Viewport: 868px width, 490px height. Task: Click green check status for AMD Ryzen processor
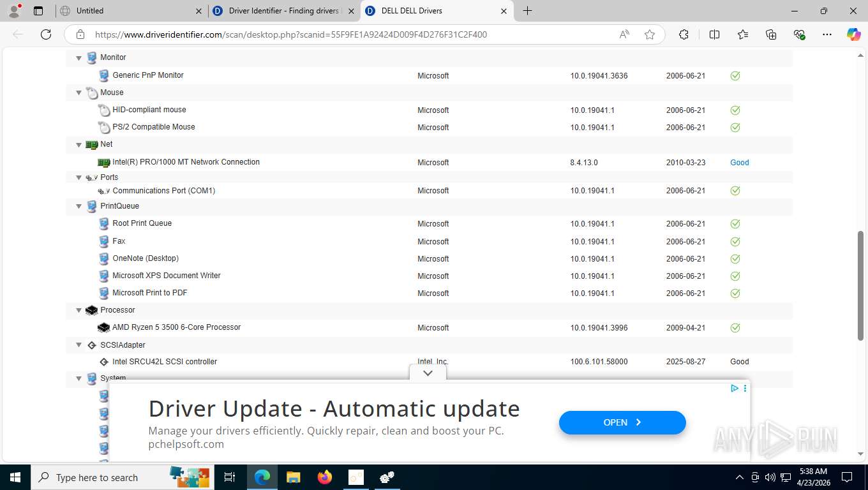[735, 327]
